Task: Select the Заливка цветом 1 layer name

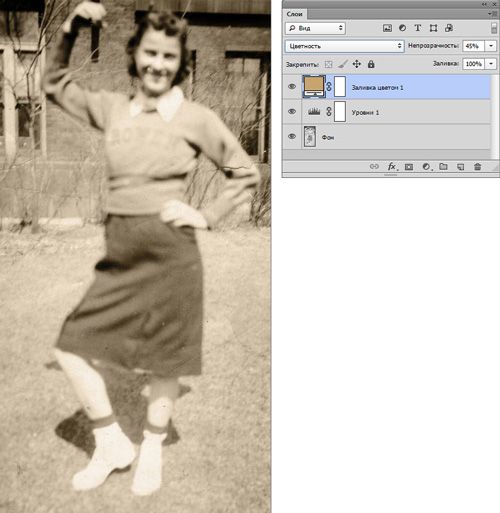Action: pyautogui.click(x=378, y=88)
